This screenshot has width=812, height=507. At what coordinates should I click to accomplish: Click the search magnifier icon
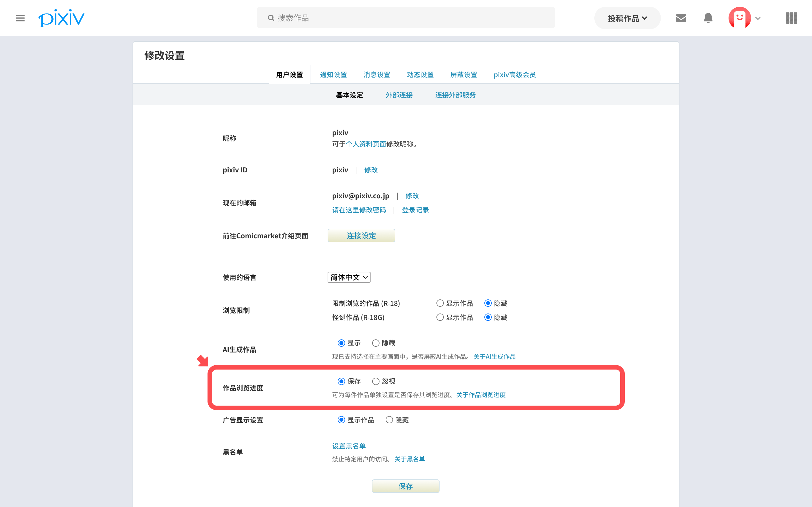(x=271, y=18)
